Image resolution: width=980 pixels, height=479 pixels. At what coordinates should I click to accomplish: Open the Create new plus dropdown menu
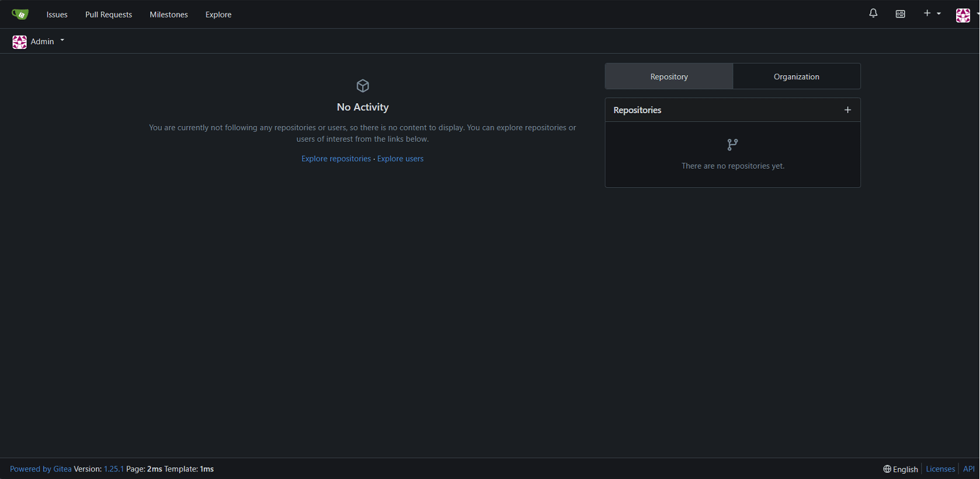click(932, 13)
